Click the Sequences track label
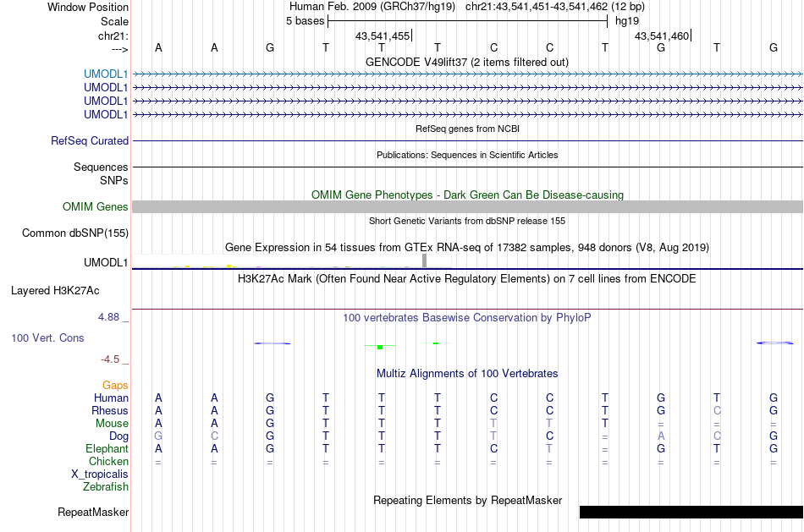 pyautogui.click(x=101, y=167)
